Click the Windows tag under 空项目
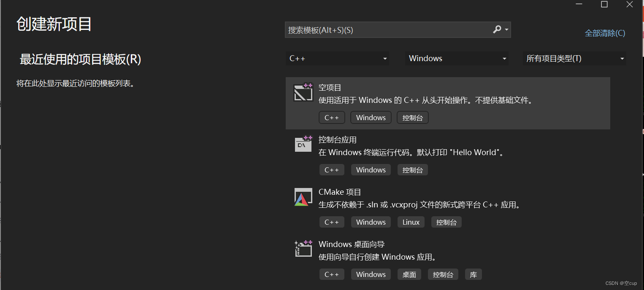 tap(371, 118)
